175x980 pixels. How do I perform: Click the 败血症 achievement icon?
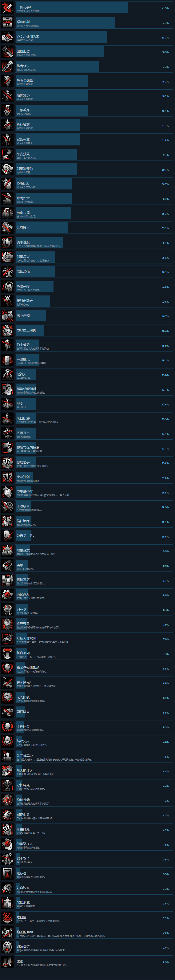[8, 918]
